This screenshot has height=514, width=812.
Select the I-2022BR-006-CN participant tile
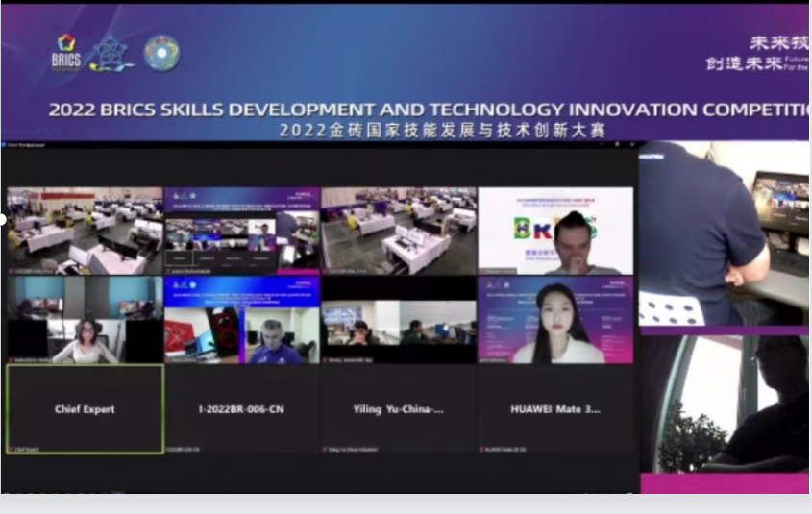(241, 409)
